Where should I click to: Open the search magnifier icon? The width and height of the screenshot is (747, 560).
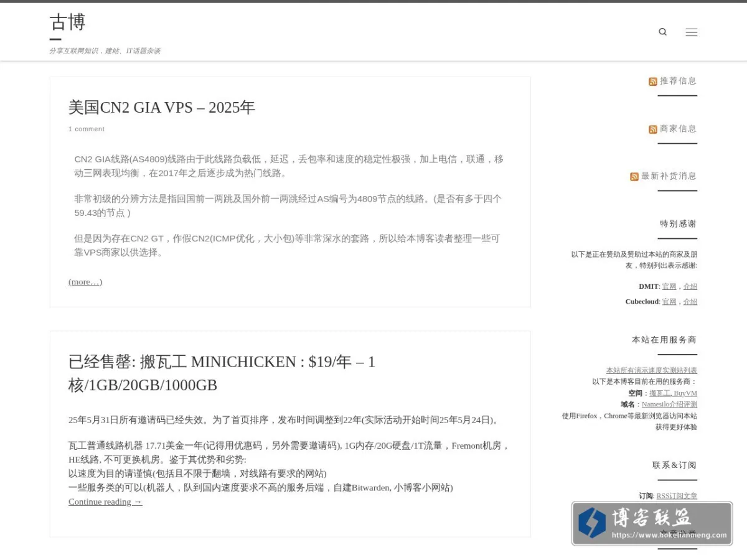click(662, 32)
